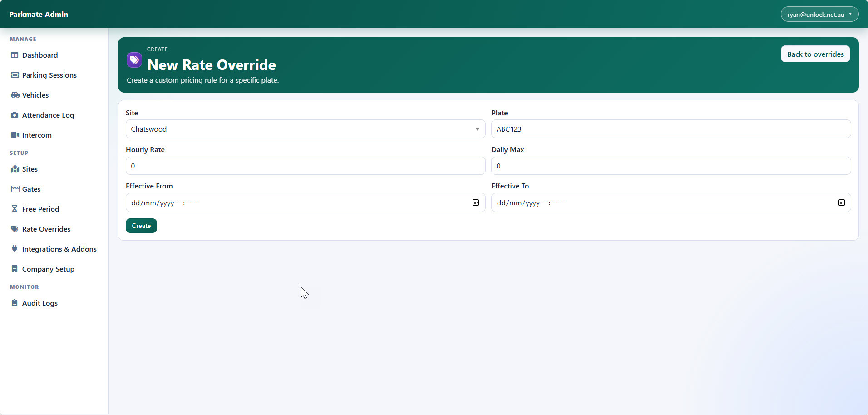Screen dimensions: 868x415
Task: Expand the Site dropdown showing Chatswood
Action: 305,129
